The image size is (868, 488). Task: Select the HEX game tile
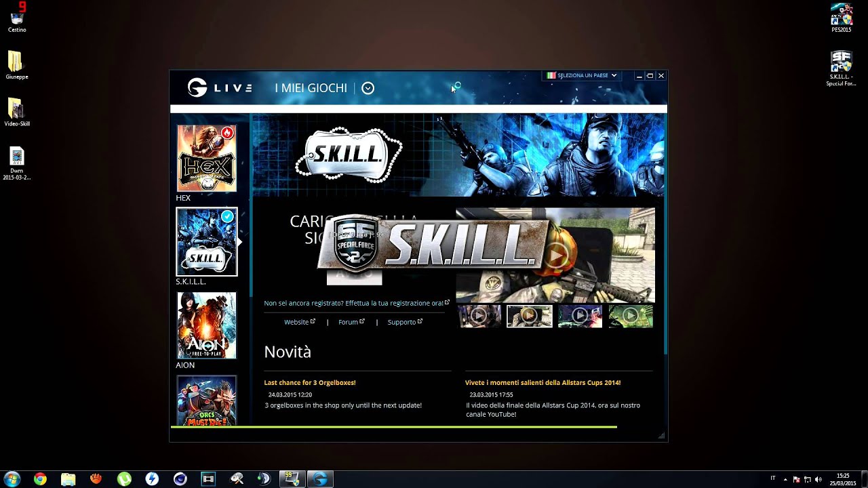[207, 158]
